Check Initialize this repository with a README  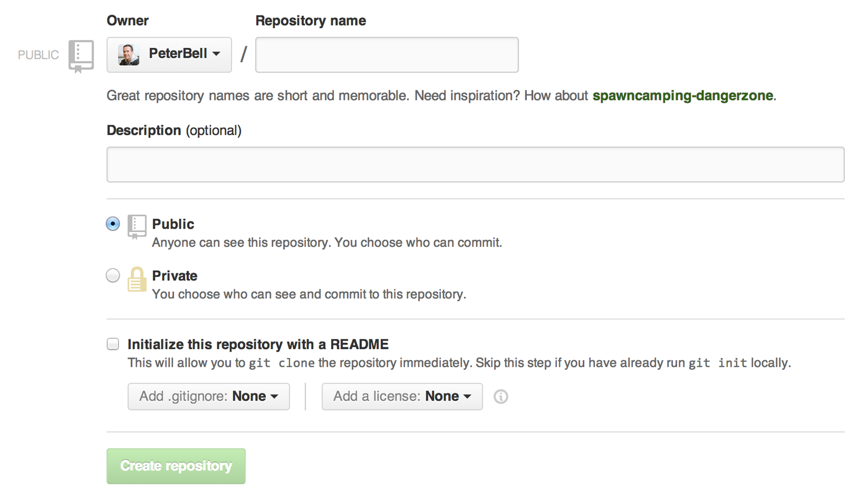113,344
